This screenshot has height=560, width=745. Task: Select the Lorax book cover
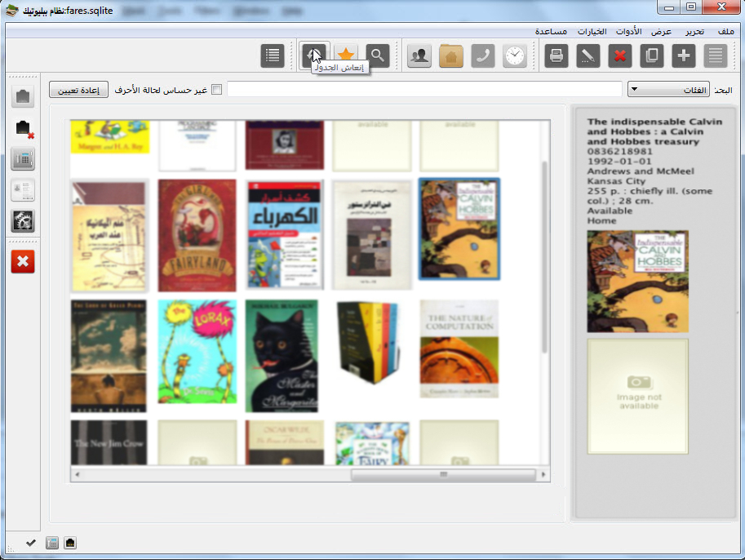tap(197, 352)
